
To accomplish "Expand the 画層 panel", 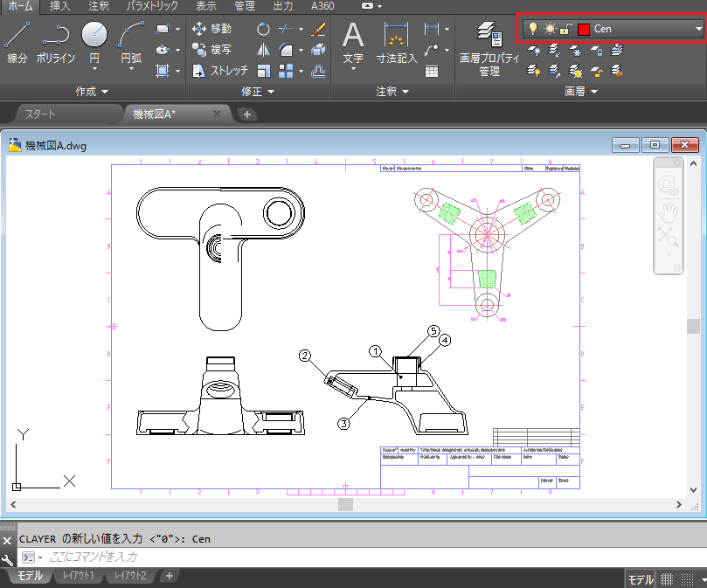I will click(x=581, y=92).
